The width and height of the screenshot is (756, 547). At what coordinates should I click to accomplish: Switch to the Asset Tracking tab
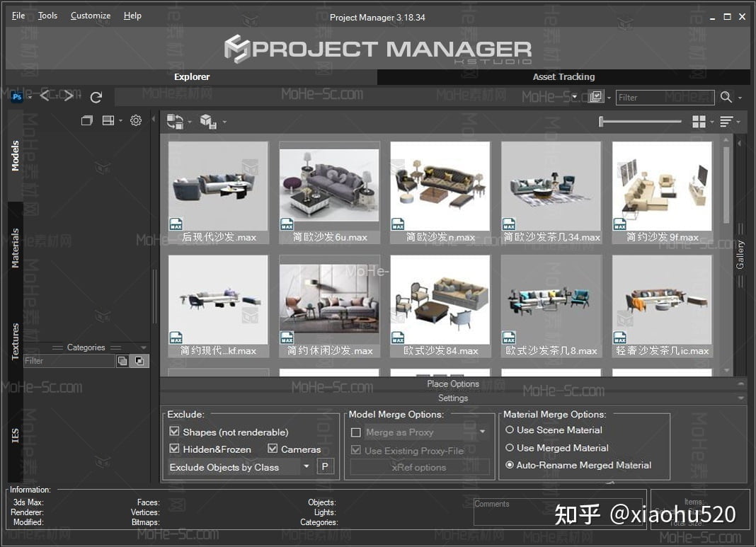point(563,76)
